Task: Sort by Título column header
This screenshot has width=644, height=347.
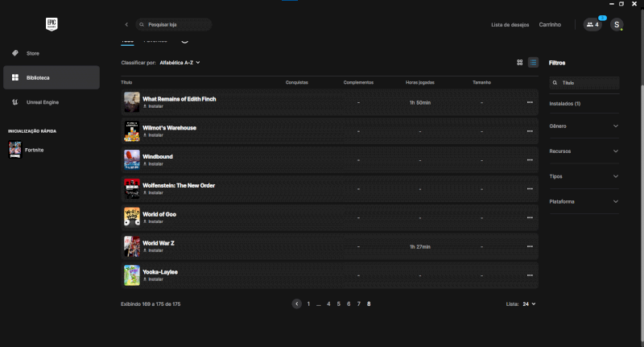Action: point(126,83)
